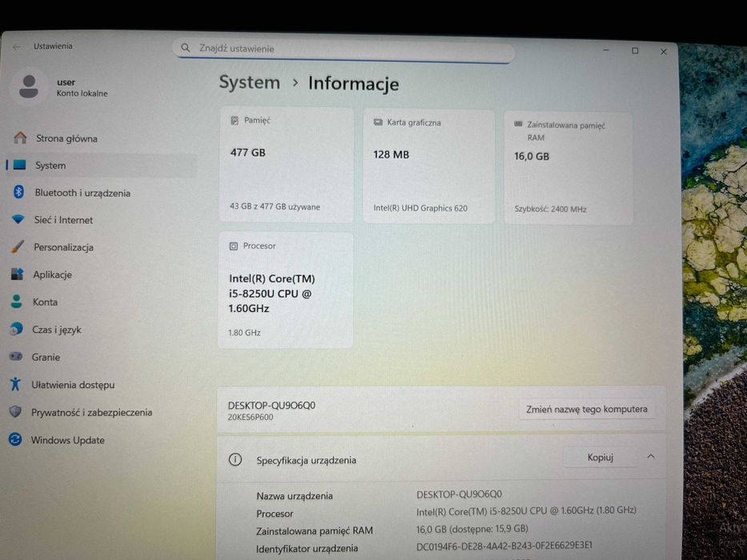Click the Personalizacja brush icon
Screen dimensions: 747x560
coord(17,246)
